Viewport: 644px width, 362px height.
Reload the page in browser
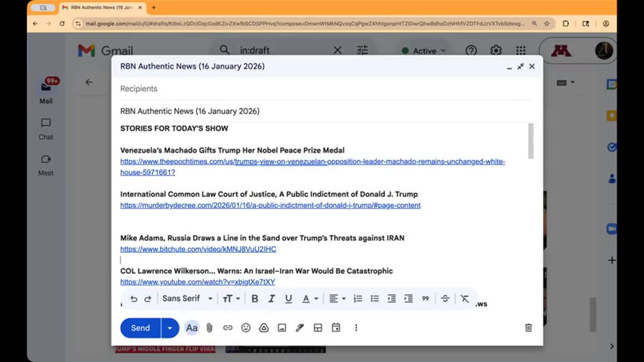[62, 24]
